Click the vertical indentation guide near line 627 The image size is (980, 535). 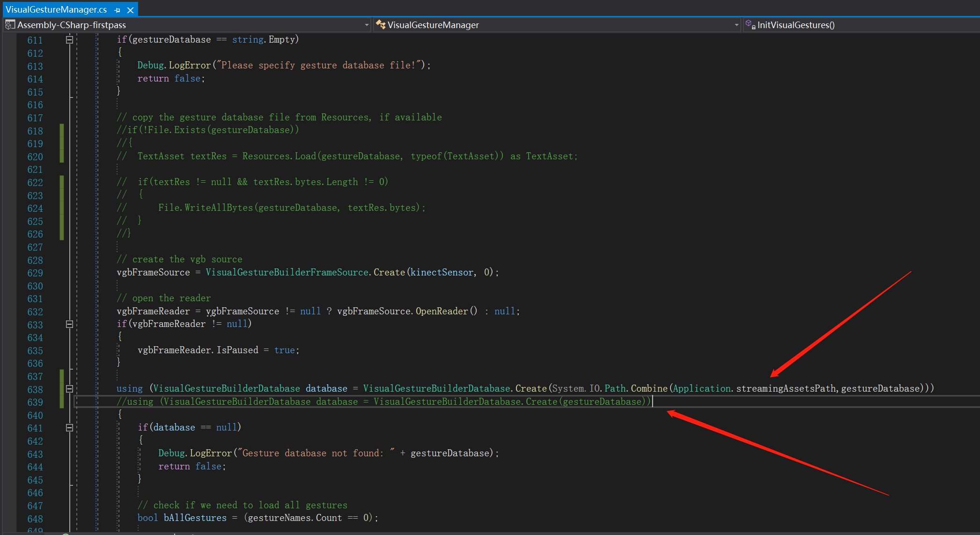click(76, 247)
